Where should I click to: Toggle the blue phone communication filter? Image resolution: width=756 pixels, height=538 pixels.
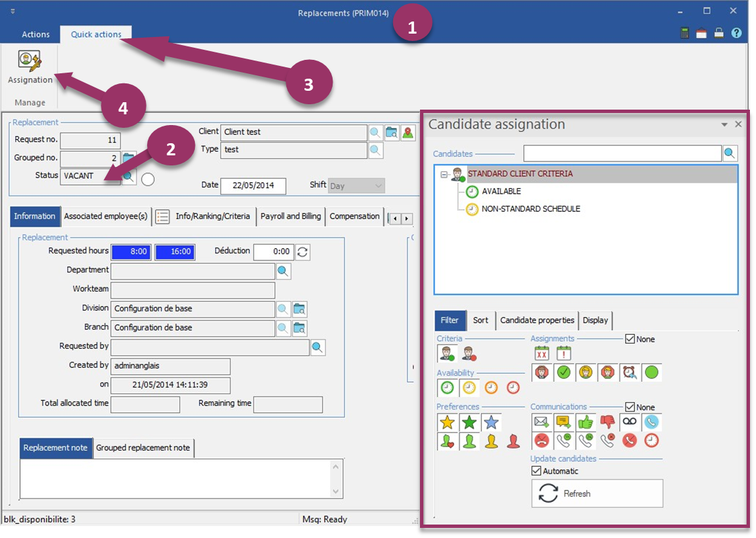tap(651, 422)
